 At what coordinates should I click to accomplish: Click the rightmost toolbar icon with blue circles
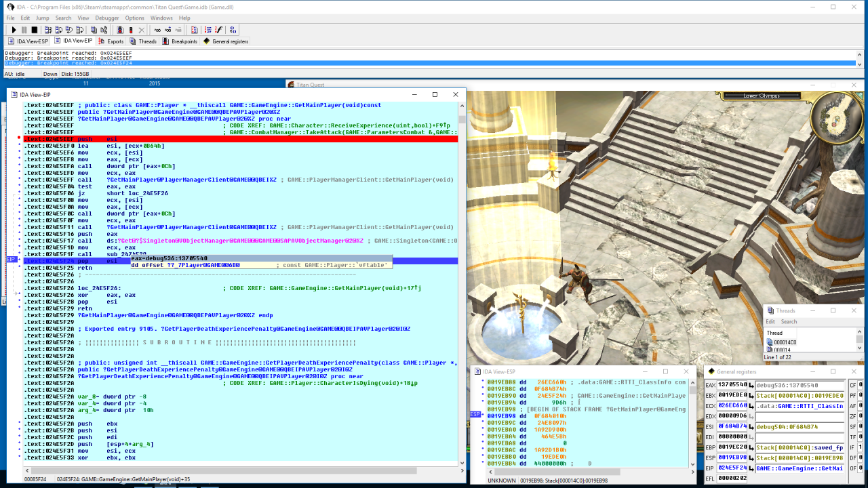tap(233, 30)
